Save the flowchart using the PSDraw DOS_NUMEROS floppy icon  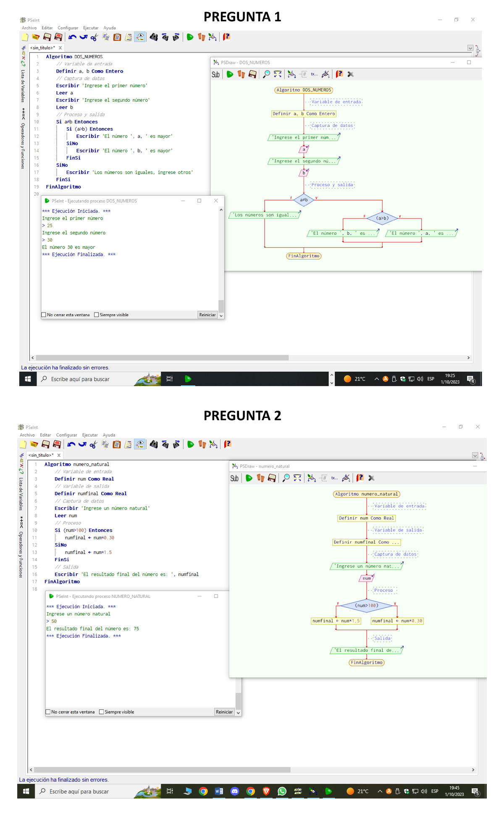tap(252, 74)
